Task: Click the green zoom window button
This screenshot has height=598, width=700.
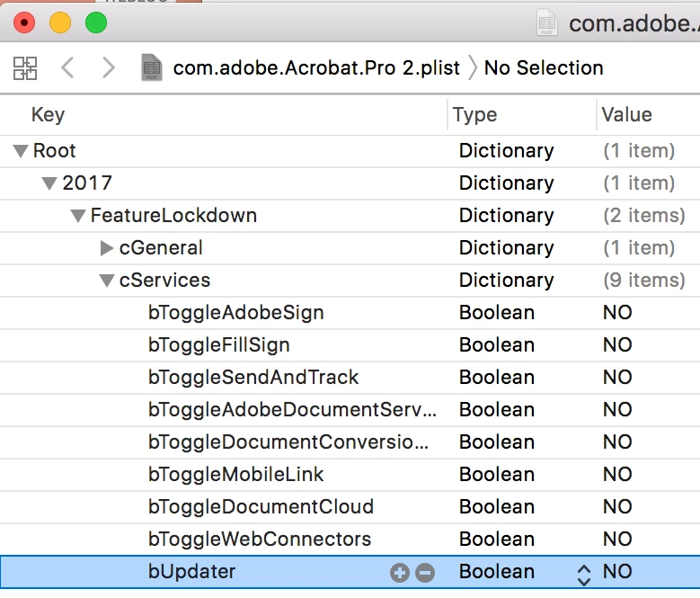Action: pyautogui.click(x=96, y=22)
